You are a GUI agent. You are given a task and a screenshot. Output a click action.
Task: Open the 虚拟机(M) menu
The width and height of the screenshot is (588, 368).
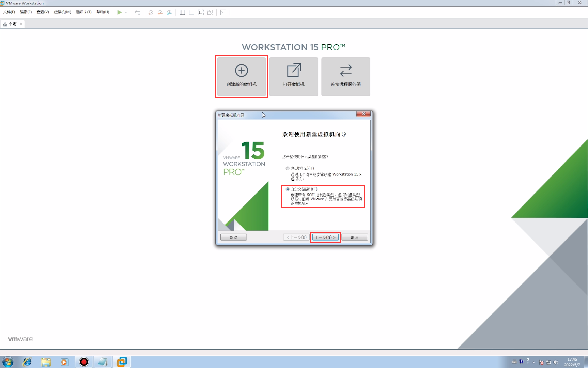point(62,12)
